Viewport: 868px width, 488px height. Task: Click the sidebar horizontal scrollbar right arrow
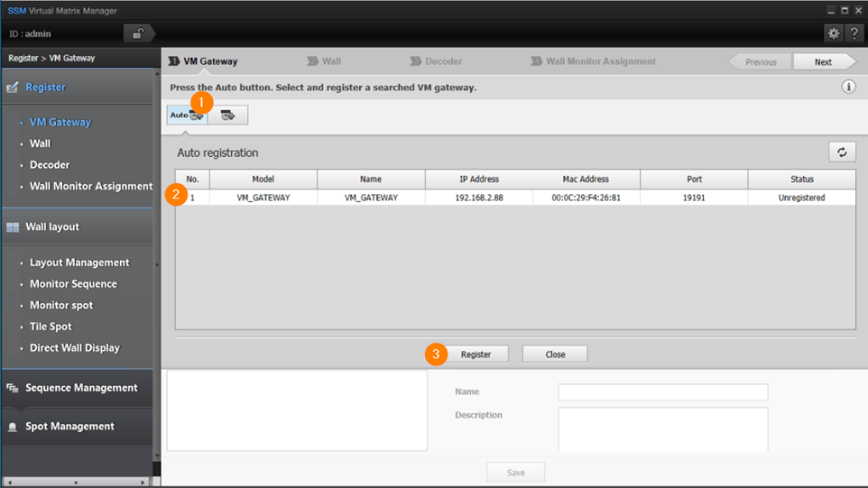(143, 483)
